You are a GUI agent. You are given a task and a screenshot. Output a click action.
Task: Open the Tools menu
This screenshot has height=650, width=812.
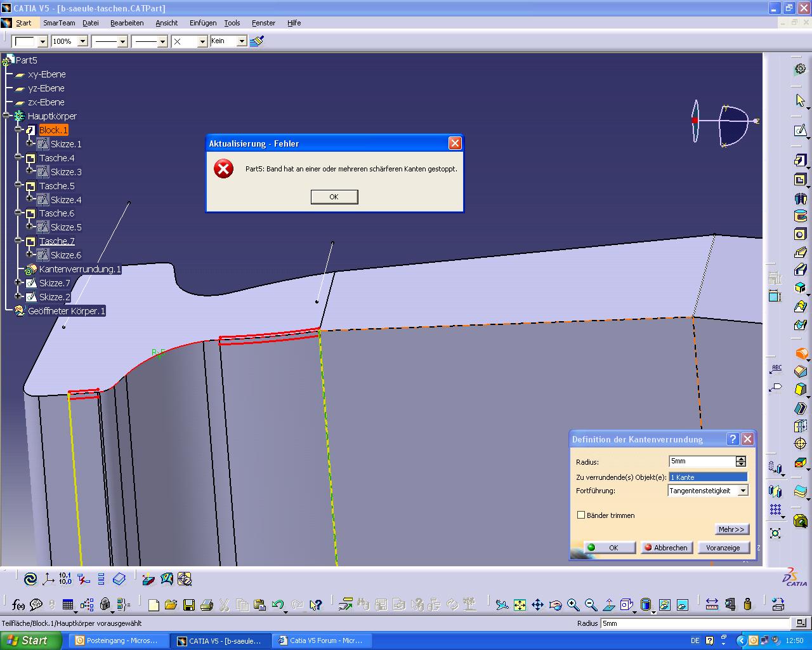[x=232, y=23]
